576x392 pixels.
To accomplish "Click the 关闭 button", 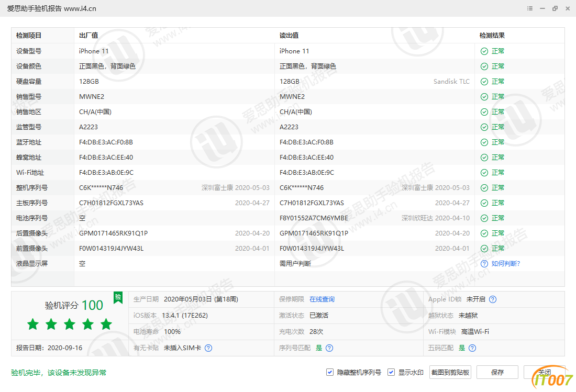I will [545, 372].
